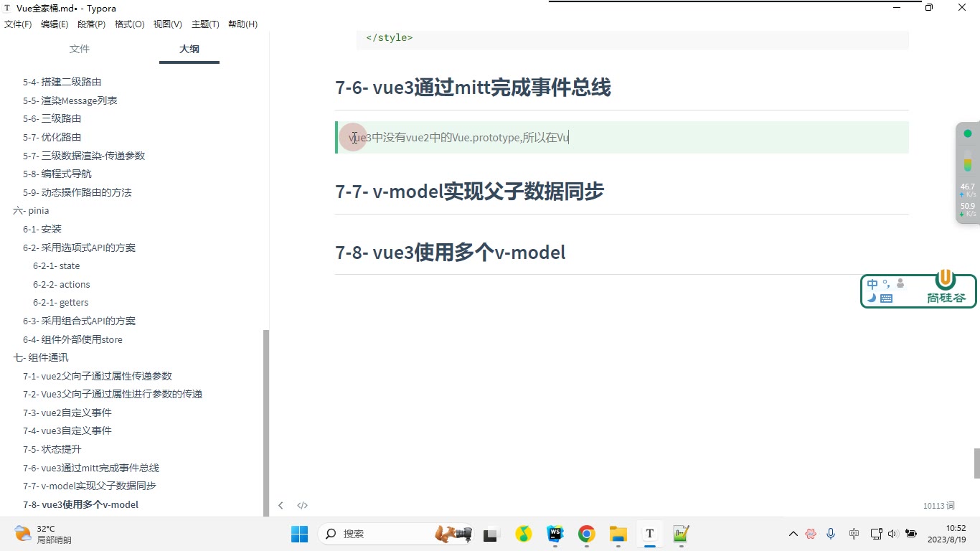Click the taskbar search box
The height and width of the screenshot is (551, 980).
(x=395, y=534)
